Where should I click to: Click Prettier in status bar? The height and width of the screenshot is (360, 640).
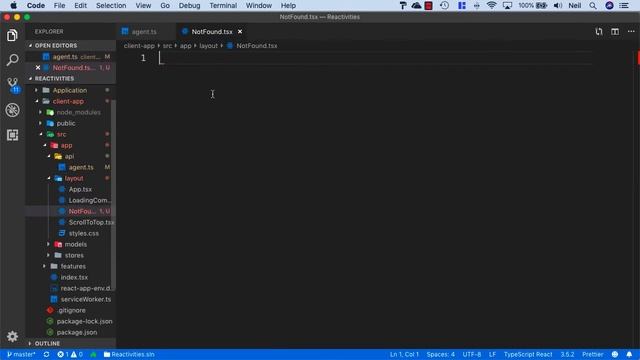tap(593, 354)
